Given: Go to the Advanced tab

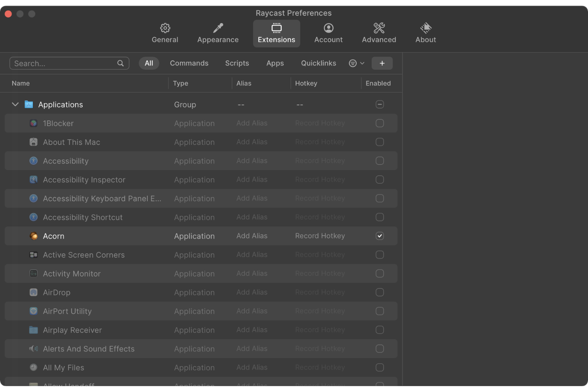Looking at the screenshot, I should [x=379, y=33].
